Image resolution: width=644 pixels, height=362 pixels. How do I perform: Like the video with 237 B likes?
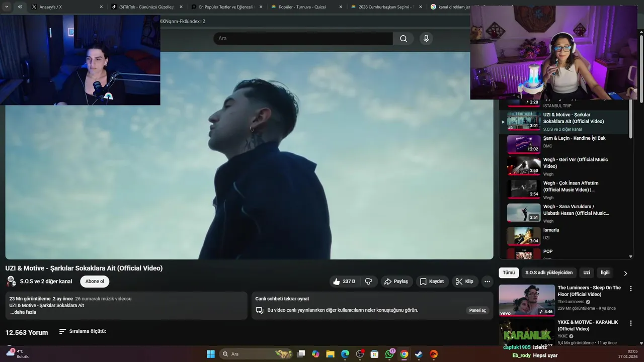click(345, 282)
